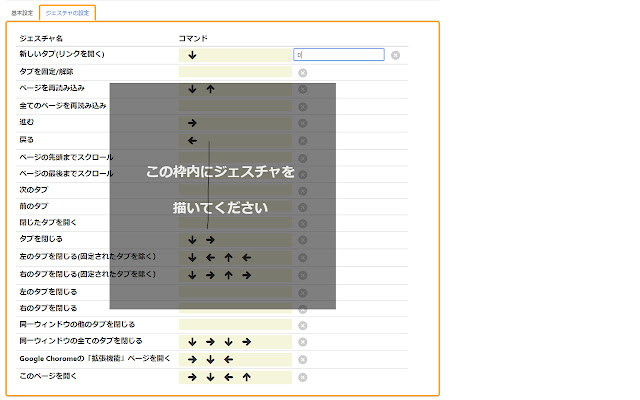
Task: Delete the gesture for Google Chorome 拡張機能 page
Action: click(302, 359)
